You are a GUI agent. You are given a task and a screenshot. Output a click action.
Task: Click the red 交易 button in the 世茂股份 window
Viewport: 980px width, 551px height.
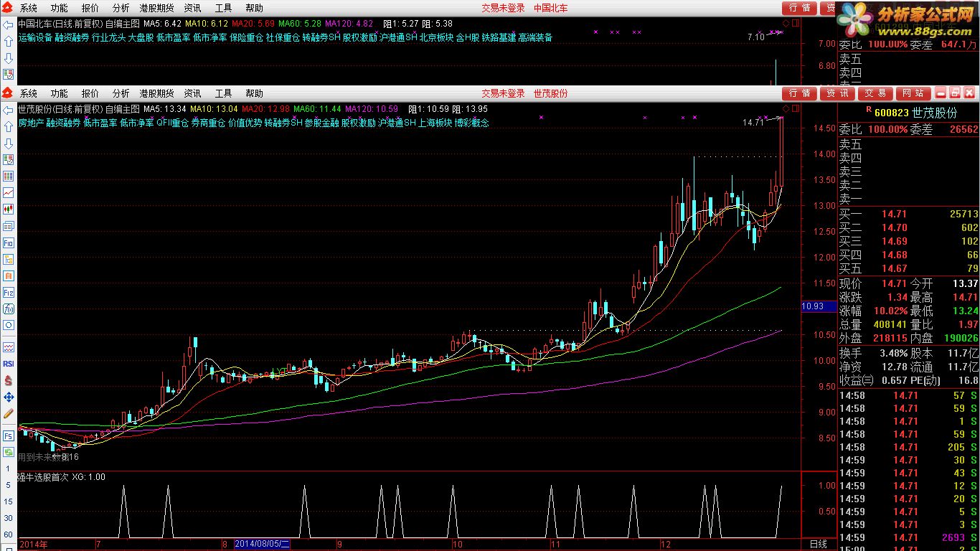tap(875, 93)
